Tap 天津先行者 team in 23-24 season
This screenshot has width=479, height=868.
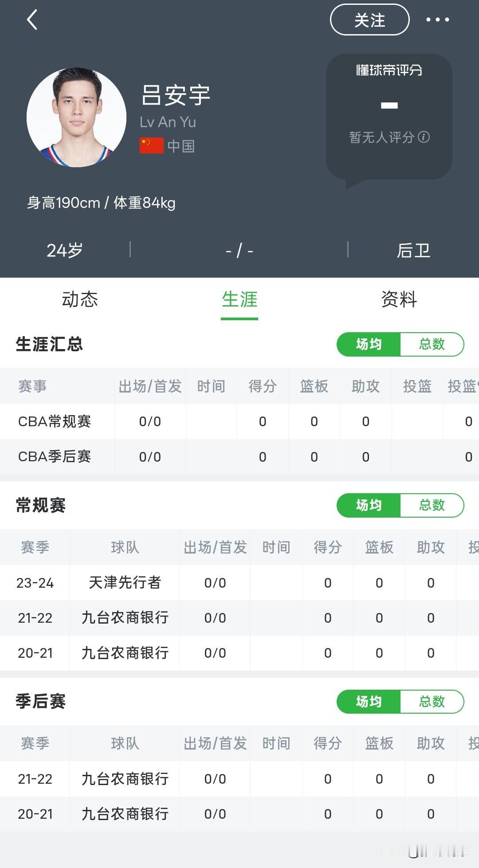pos(125,582)
